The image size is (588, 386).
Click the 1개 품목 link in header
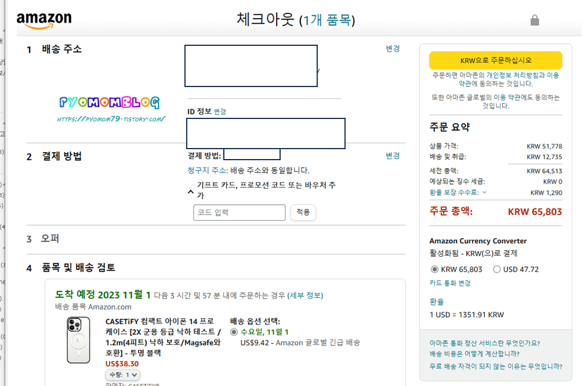click(326, 20)
